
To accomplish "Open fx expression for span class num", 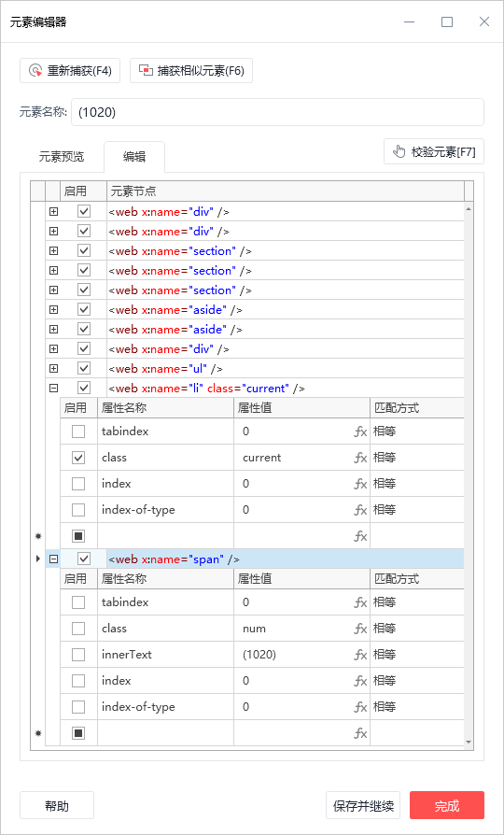I will [x=360, y=629].
